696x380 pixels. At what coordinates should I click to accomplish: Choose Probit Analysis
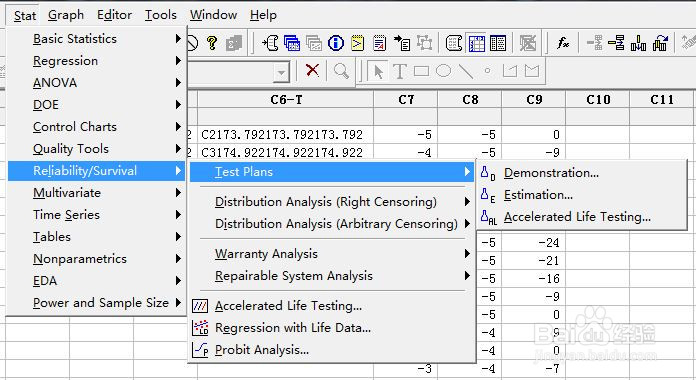coord(332,350)
